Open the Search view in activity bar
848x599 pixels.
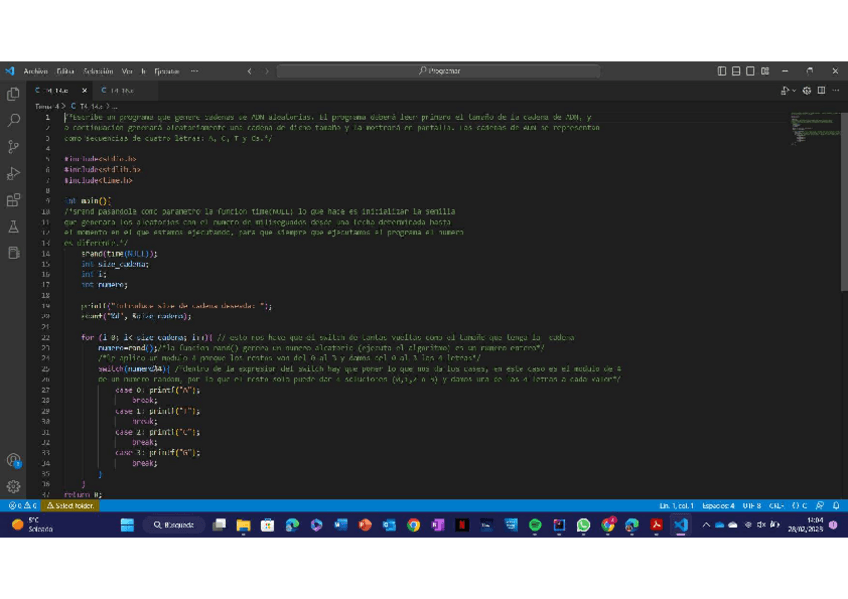tap(13, 120)
